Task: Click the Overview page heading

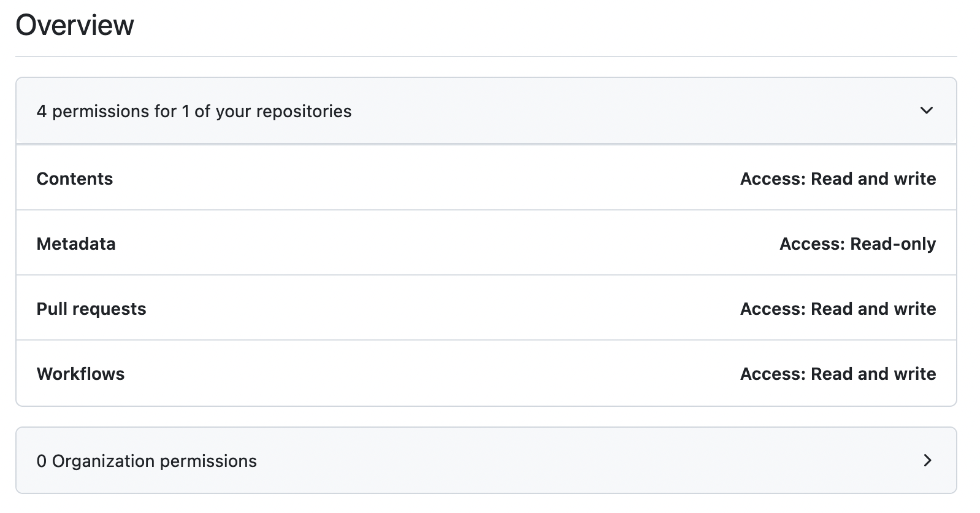Action: [75, 25]
